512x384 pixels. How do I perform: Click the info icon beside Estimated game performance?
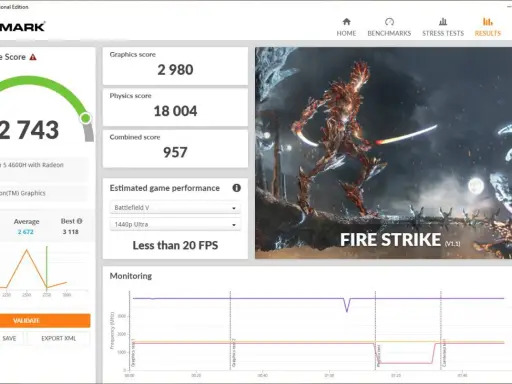[236, 188]
